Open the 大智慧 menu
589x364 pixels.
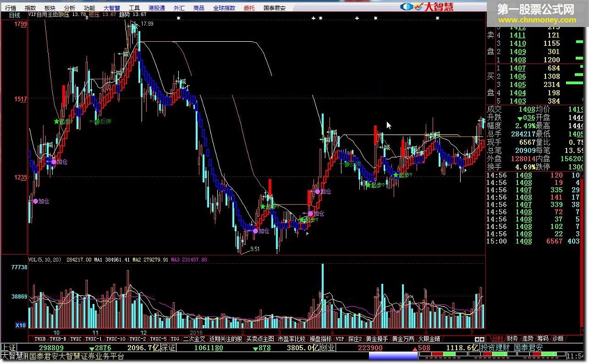pyautogui.click(x=112, y=7)
